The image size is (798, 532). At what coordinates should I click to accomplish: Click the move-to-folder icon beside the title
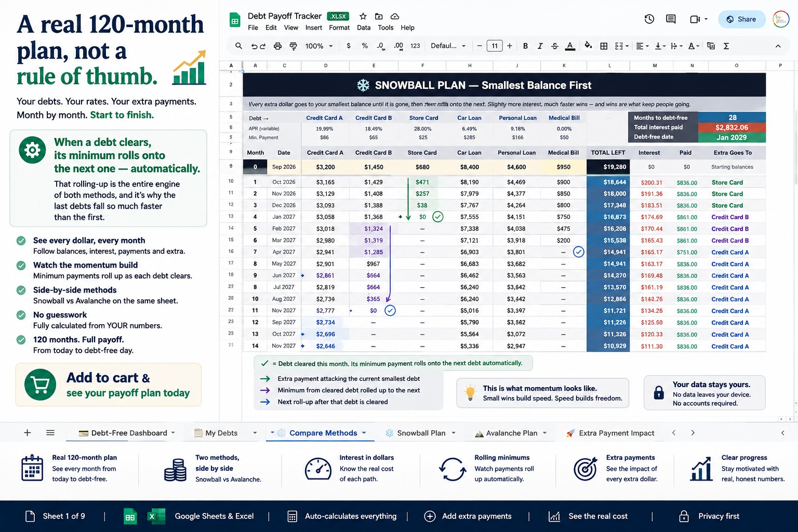pos(379,17)
